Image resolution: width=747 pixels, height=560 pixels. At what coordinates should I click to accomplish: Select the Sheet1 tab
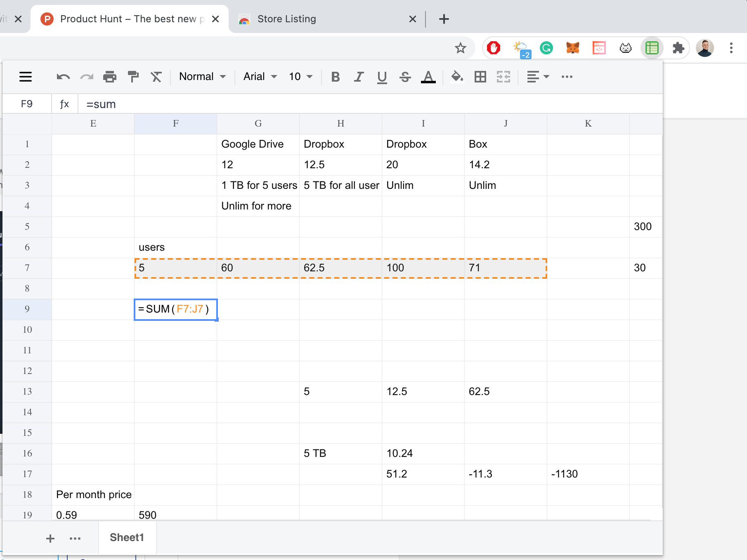coord(127,537)
